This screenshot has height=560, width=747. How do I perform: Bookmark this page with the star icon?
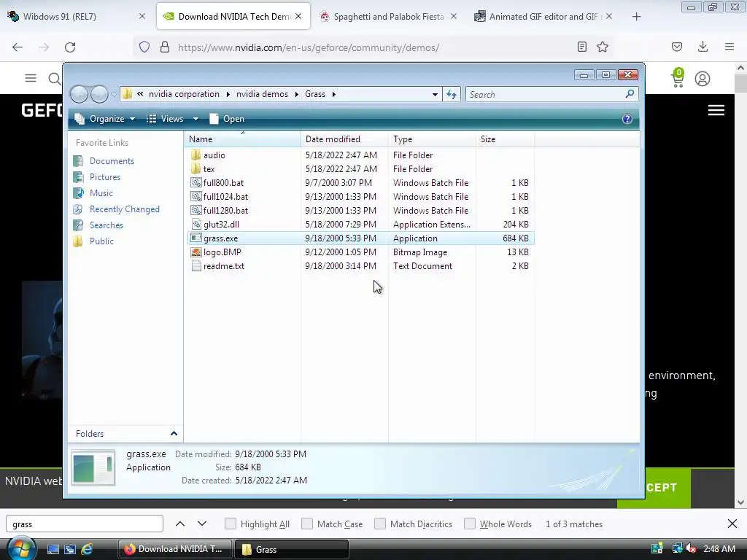[x=603, y=47]
